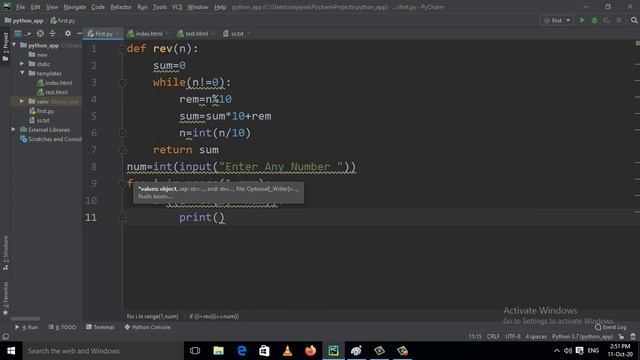The image size is (640, 360).
Task: Open VLC media player from the taskbar
Action: pyautogui.click(x=287, y=351)
